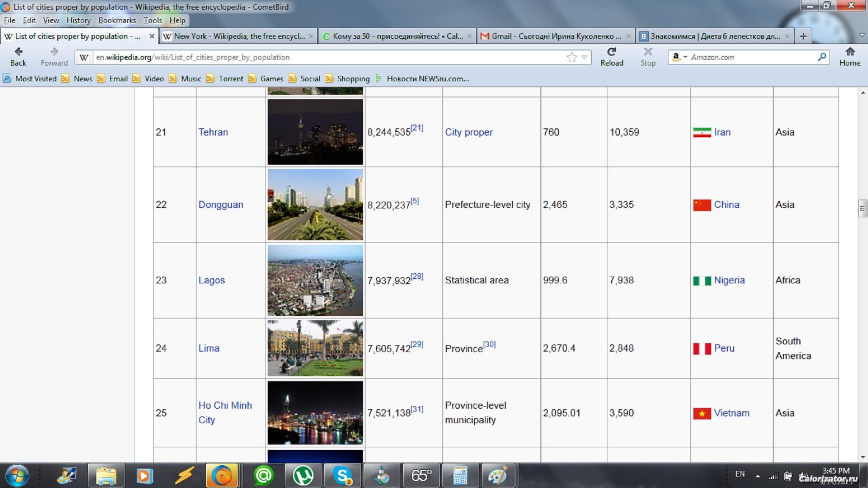The height and width of the screenshot is (488, 868).
Task: Open the Torrent bookmark feed
Action: pyautogui.click(x=225, y=78)
